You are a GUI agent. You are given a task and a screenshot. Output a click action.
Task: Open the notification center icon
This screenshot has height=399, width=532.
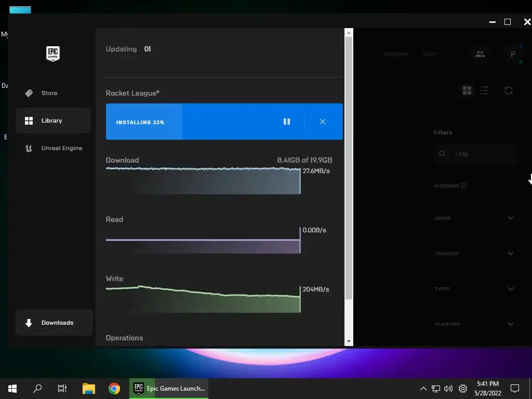click(515, 389)
